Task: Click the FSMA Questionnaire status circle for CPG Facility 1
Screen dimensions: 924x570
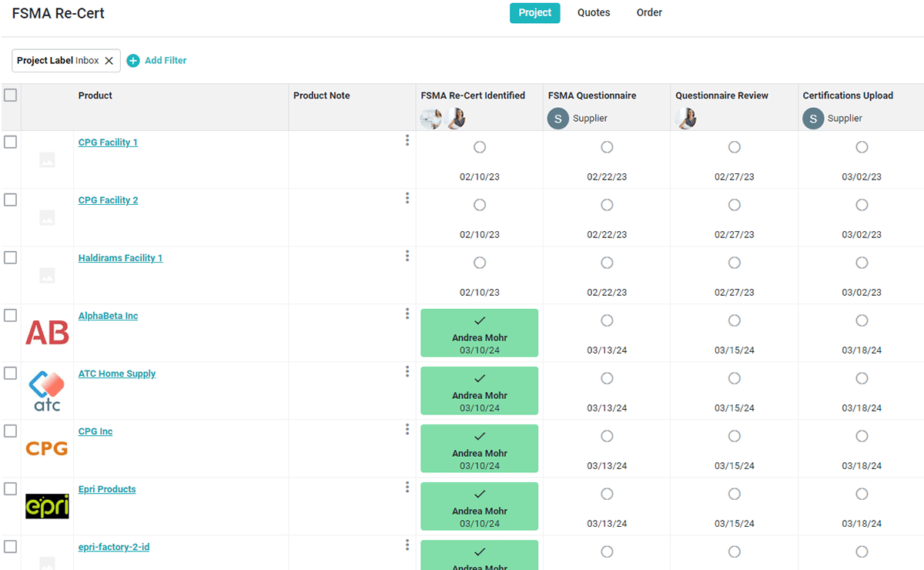Action: pyautogui.click(x=607, y=146)
